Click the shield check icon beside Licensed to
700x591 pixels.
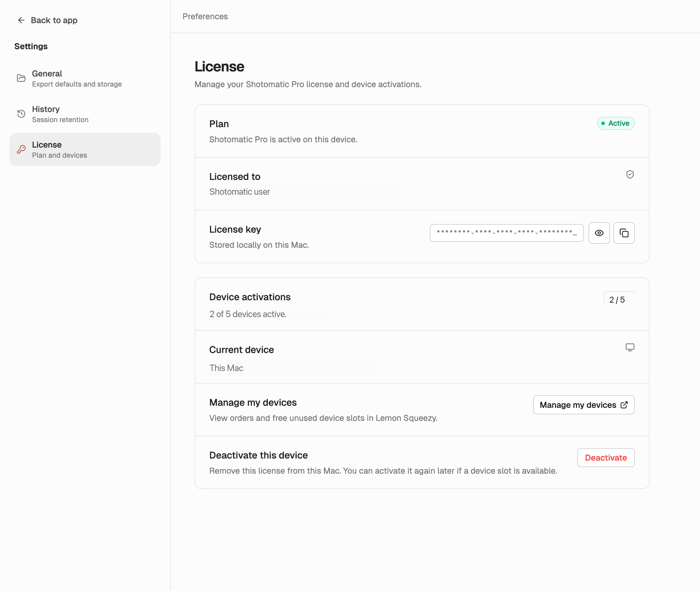coord(630,175)
